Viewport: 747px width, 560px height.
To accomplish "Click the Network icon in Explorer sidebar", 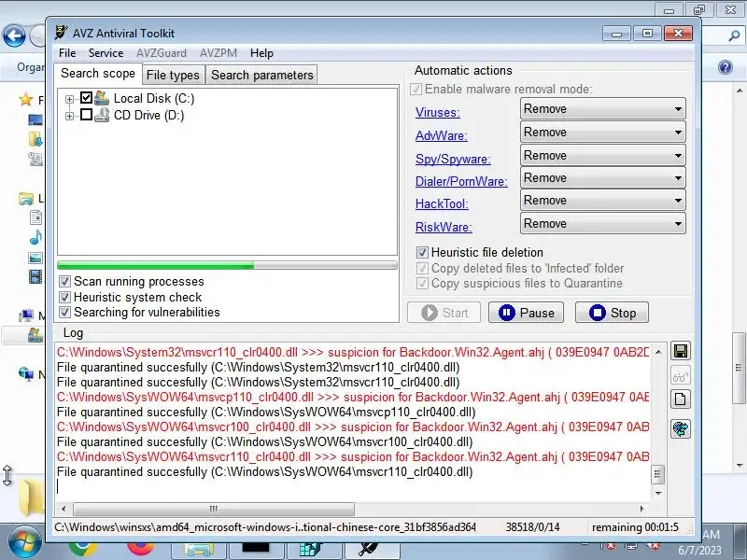I will click(26, 374).
